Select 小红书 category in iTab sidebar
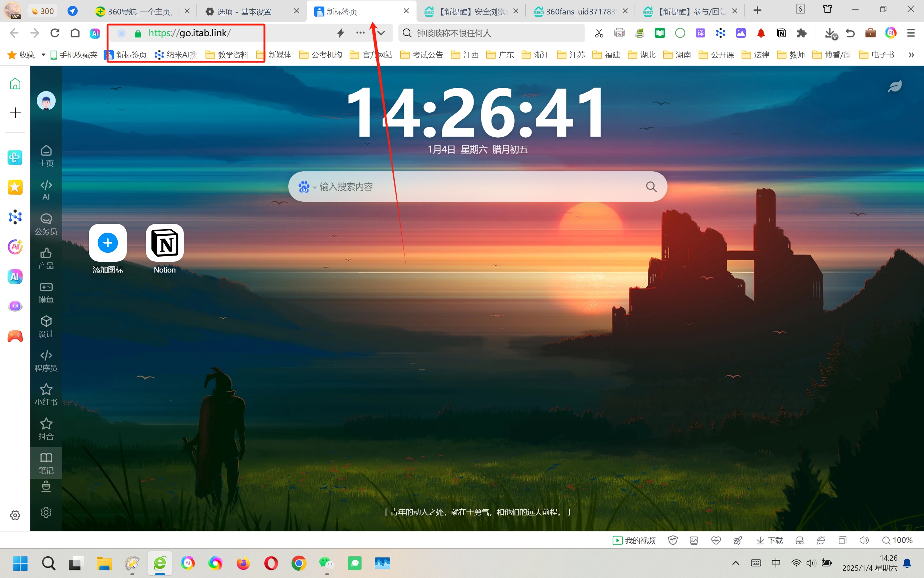Viewport: 924px width, 578px height. pos(46,394)
